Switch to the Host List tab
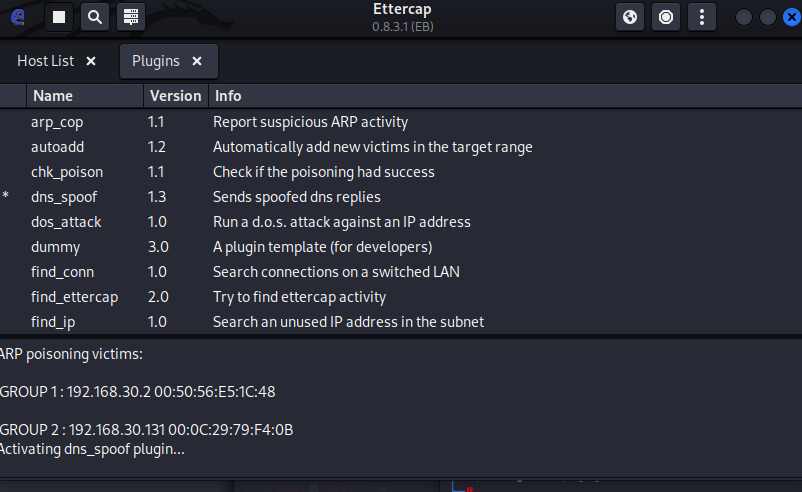 (46, 61)
